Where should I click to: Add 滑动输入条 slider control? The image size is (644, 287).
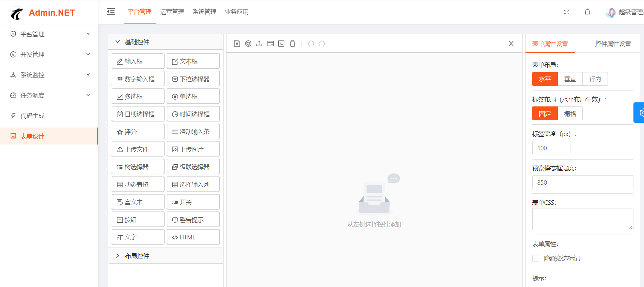pyautogui.click(x=193, y=132)
